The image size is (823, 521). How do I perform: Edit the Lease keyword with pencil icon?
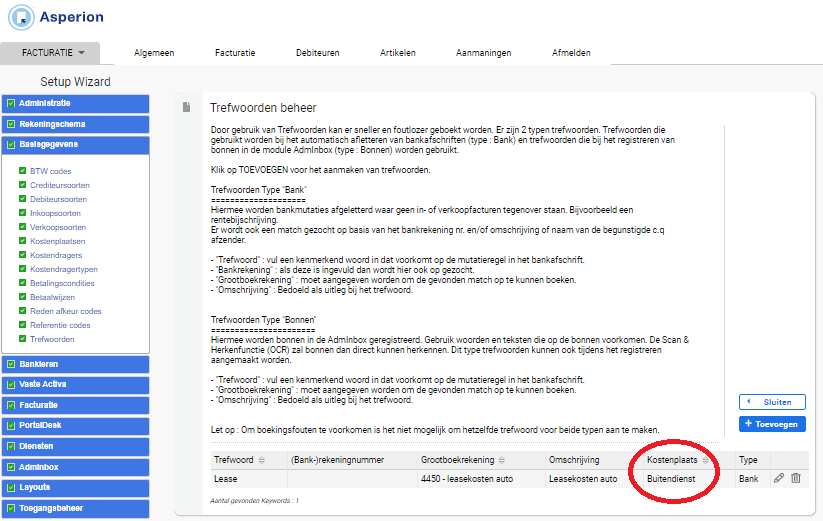point(779,478)
